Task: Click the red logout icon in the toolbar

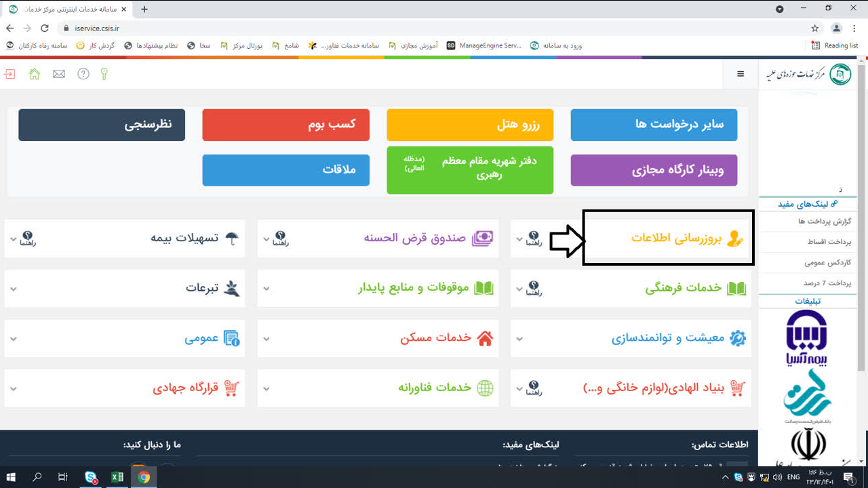Action: point(9,73)
